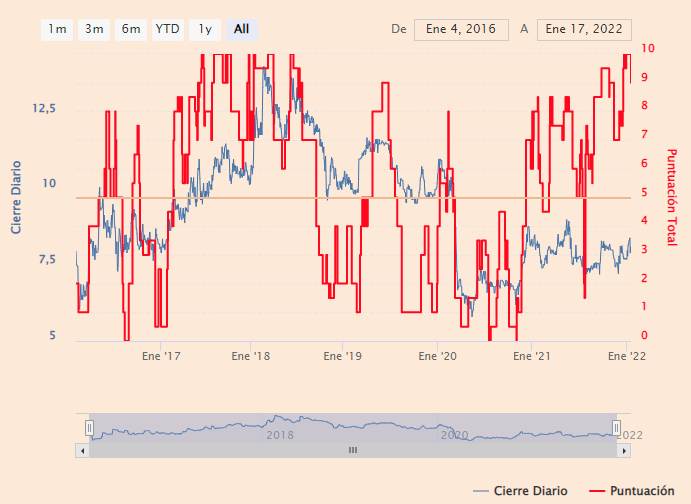691x504 pixels.
Task: Choose the YTD range button
Action: tap(168, 30)
